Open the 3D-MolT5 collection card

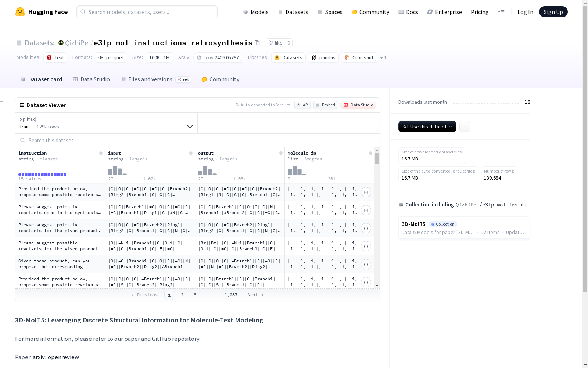[x=464, y=228]
